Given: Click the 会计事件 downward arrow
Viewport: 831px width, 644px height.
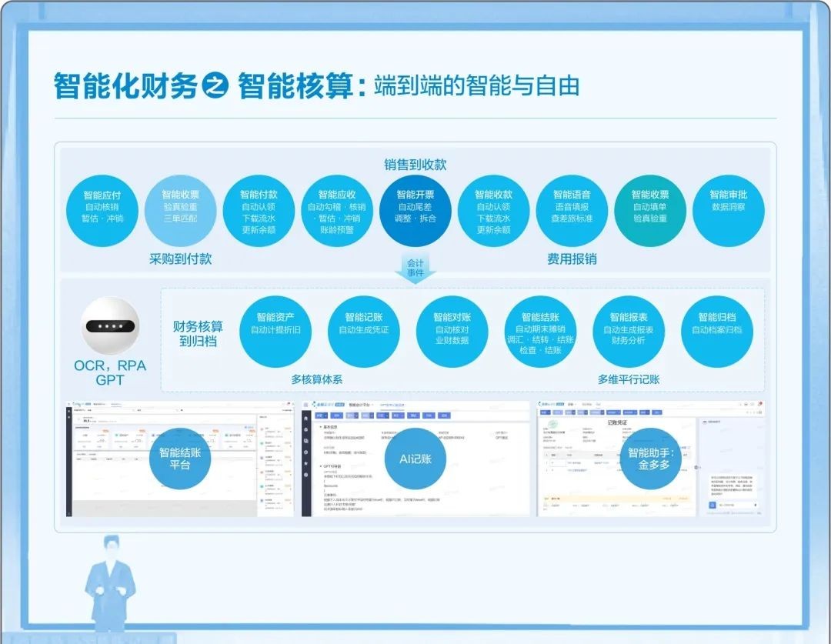Looking at the screenshot, I should pyautogui.click(x=415, y=268).
